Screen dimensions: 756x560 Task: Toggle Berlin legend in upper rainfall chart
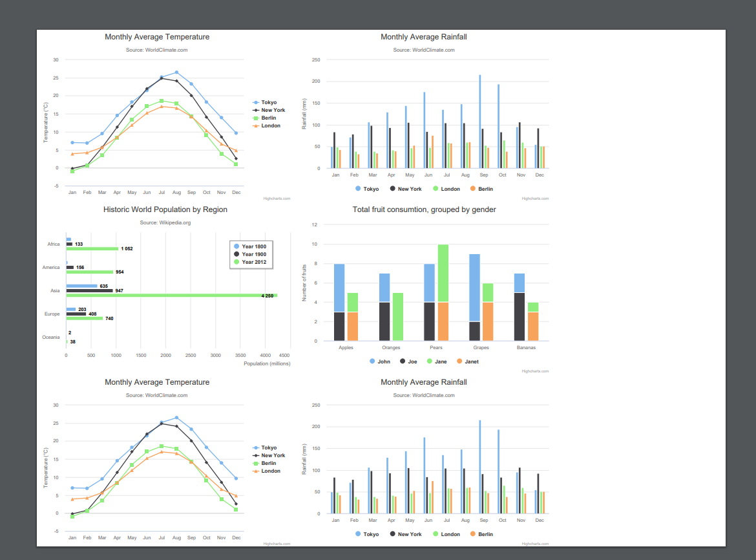pyautogui.click(x=481, y=189)
